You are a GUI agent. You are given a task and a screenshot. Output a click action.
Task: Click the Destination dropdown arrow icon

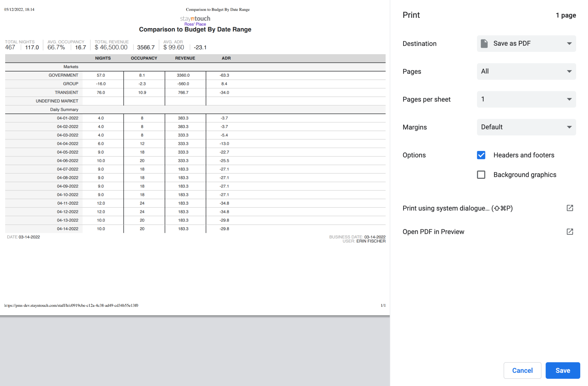point(569,44)
